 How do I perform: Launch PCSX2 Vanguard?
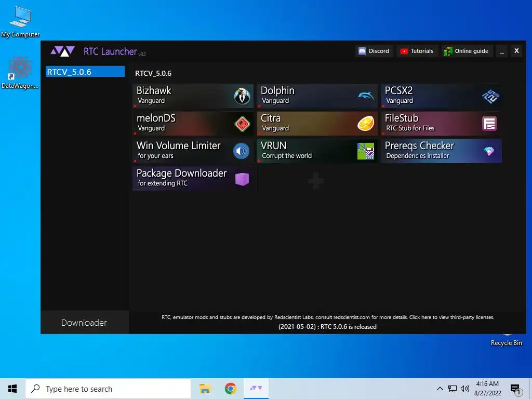pos(442,96)
